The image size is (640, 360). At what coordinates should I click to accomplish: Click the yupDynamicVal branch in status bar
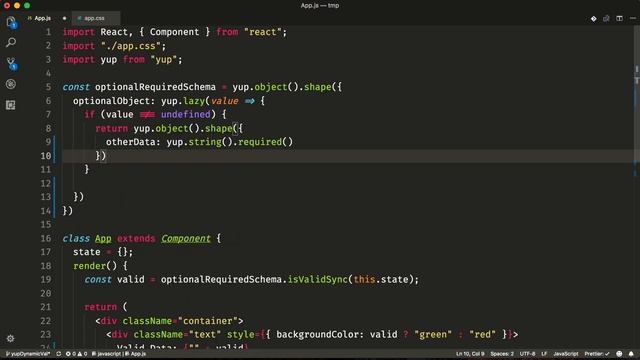coord(28,354)
